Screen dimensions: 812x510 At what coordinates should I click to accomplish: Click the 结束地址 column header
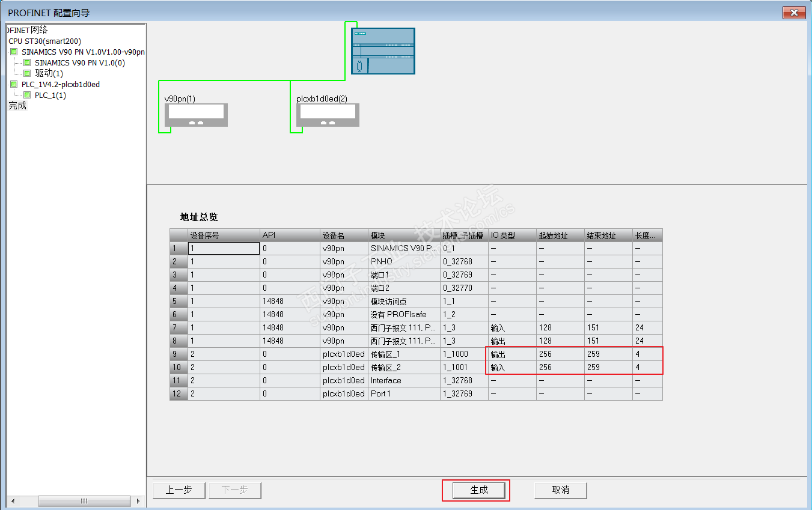[x=609, y=235]
